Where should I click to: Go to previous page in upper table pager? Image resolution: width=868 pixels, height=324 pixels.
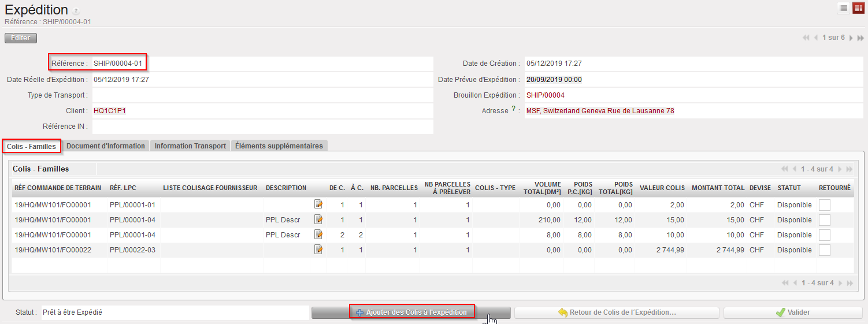[794, 169]
